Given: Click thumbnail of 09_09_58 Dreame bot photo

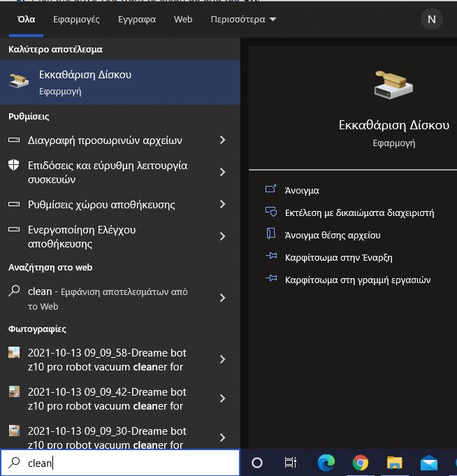Looking at the screenshot, I should click(x=14, y=352).
